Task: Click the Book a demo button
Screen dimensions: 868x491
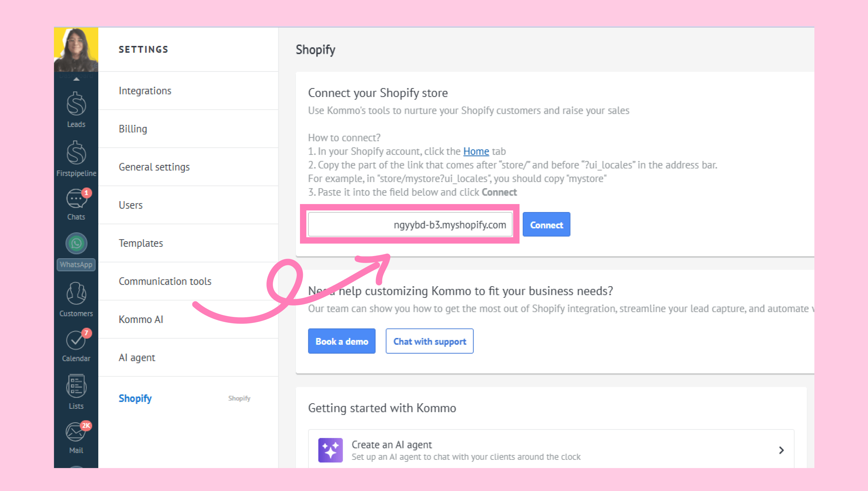Action: coord(341,341)
